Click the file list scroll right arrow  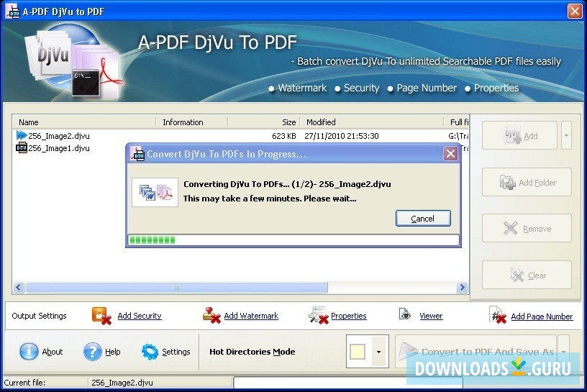(x=462, y=287)
